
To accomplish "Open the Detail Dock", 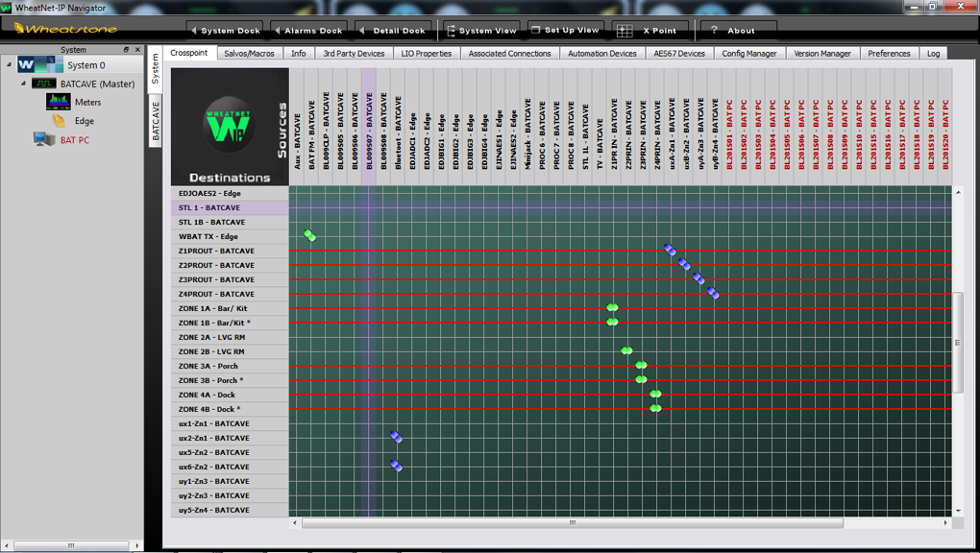I will tap(393, 30).
